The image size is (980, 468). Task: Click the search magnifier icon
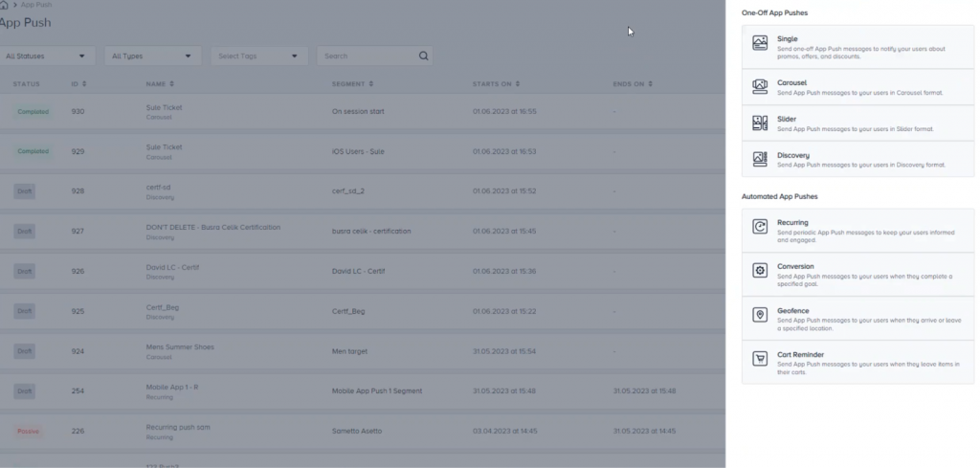point(423,56)
